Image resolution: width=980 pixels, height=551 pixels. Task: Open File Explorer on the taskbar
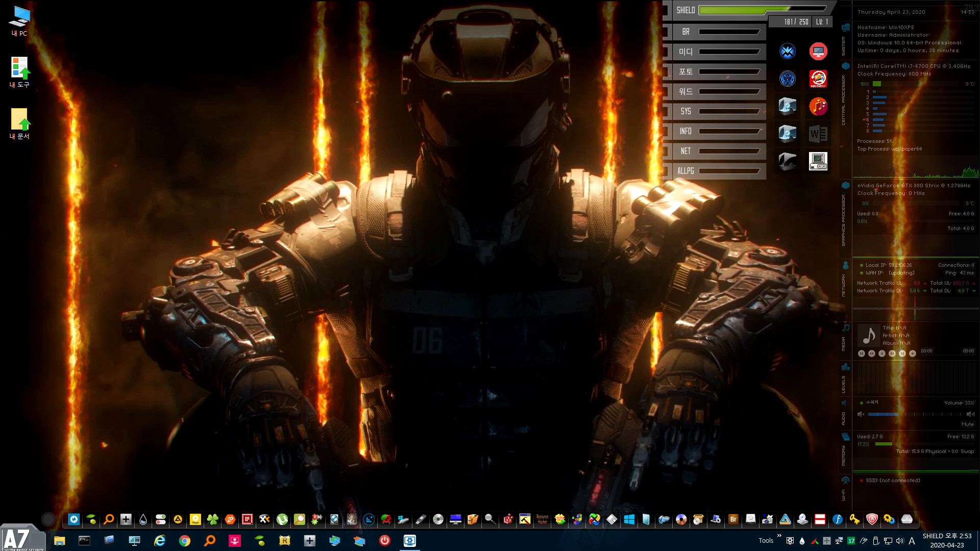[59, 541]
